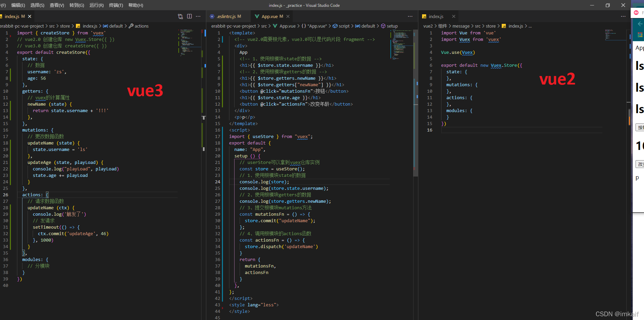Open the 运行(R) menu

tap(97, 5)
